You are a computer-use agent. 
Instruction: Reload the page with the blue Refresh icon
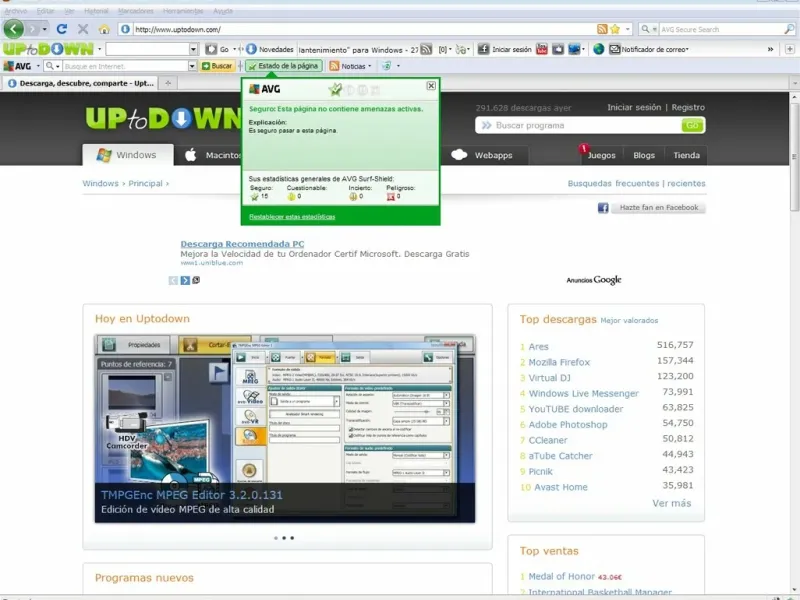tap(62, 29)
